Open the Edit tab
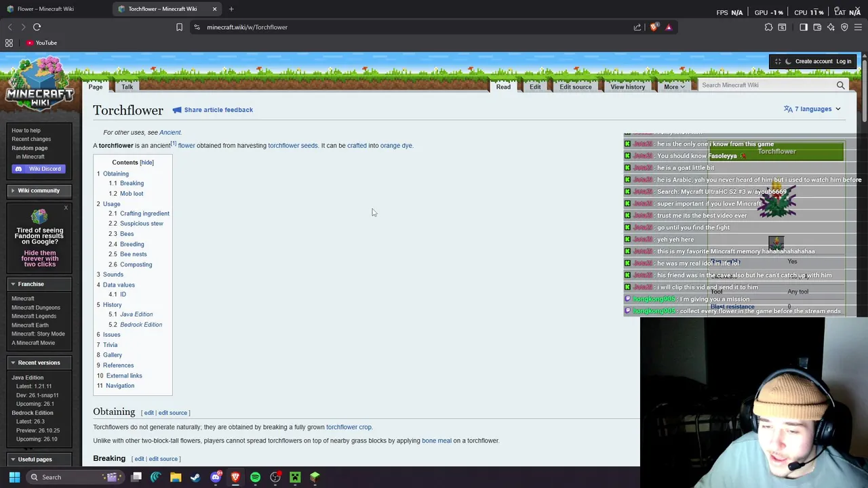The image size is (868, 488). tap(535, 87)
